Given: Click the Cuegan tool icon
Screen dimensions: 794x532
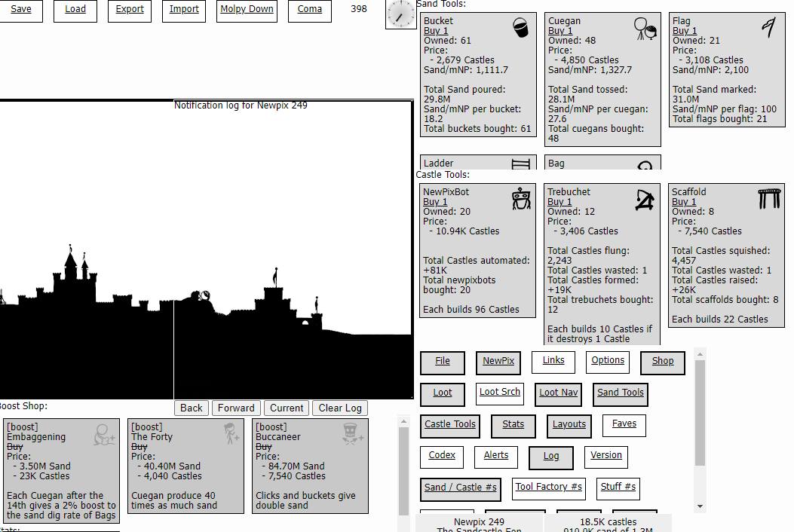Looking at the screenshot, I should (x=645, y=29).
